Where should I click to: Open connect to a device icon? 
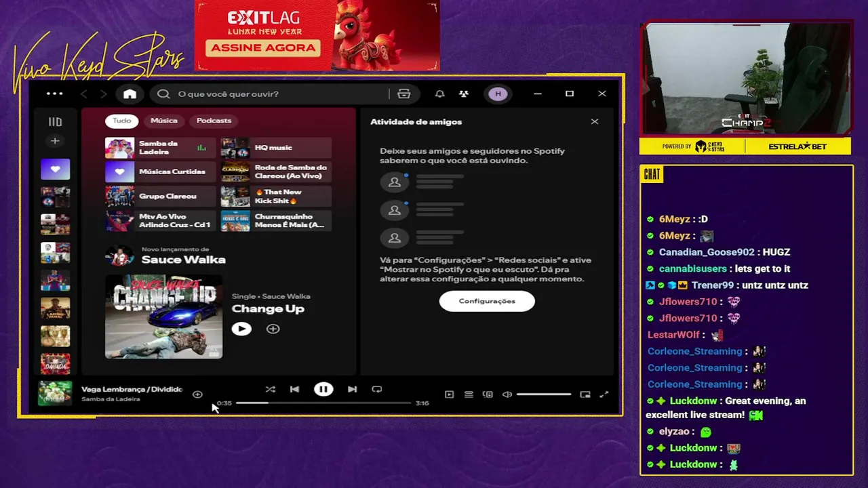point(488,394)
